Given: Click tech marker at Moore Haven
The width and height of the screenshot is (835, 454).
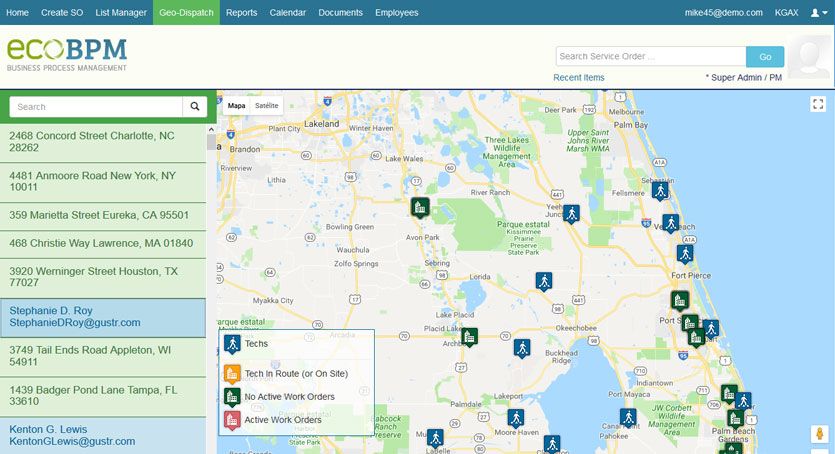Looking at the screenshot, I should point(515,418).
